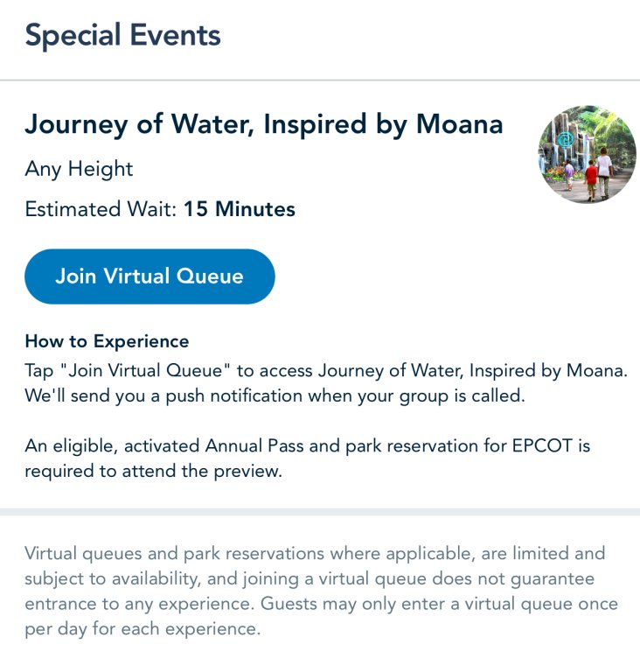Click the first line of the gray disclaimer
This screenshot has height=672, width=640.
click(315, 554)
